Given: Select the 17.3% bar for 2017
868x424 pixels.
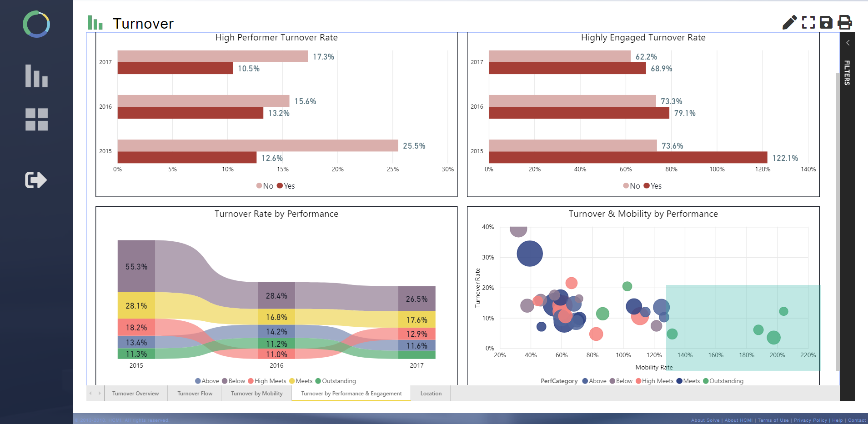Looking at the screenshot, I should click(213, 56).
